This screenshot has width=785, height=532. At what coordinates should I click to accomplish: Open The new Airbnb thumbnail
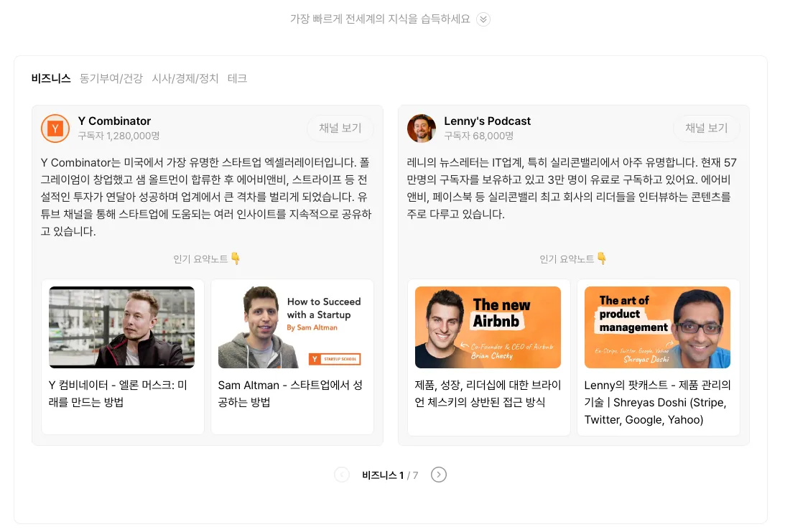488,327
